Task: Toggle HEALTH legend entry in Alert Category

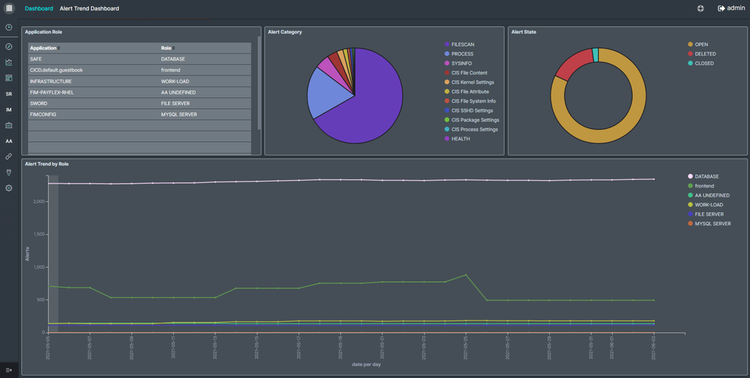Action: (x=457, y=139)
